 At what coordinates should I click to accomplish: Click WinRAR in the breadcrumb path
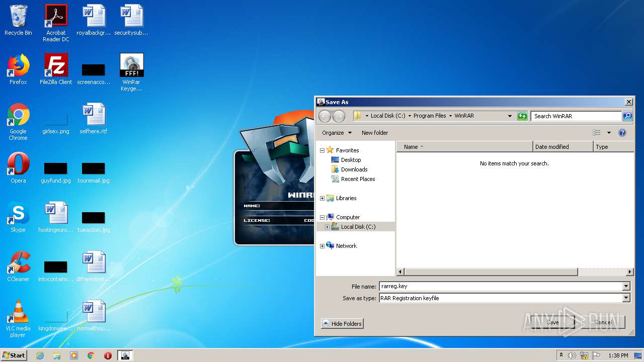tap(464, 116)
